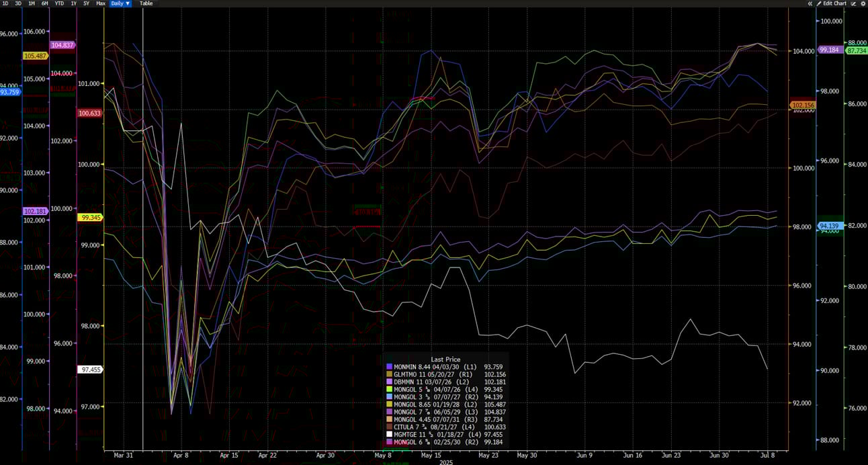
Task: Click the annotate chart icon beside Edit Chart
Action: point(854,3)
